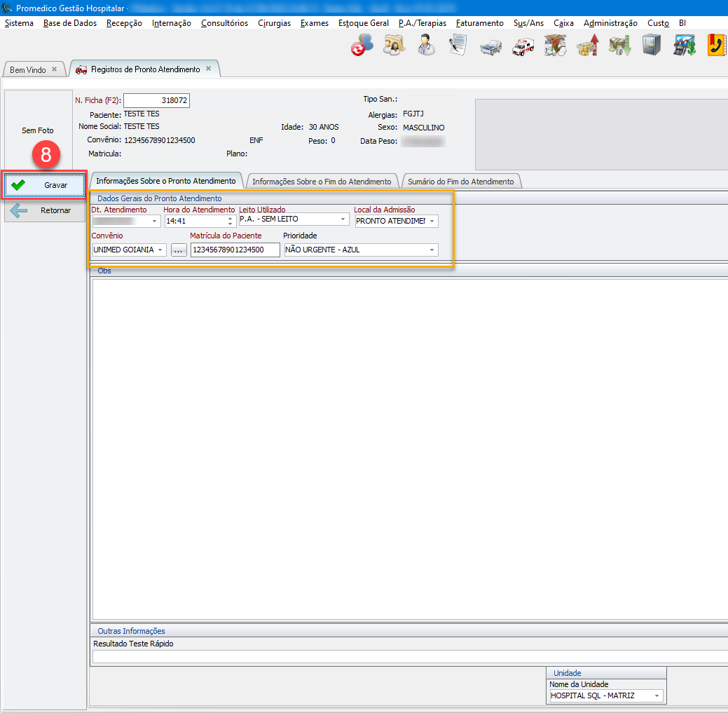Viewport: 728px width, 713px height.
Task: Close the Registros de Pronto Atendimento tab
Action: click(209, 69)
